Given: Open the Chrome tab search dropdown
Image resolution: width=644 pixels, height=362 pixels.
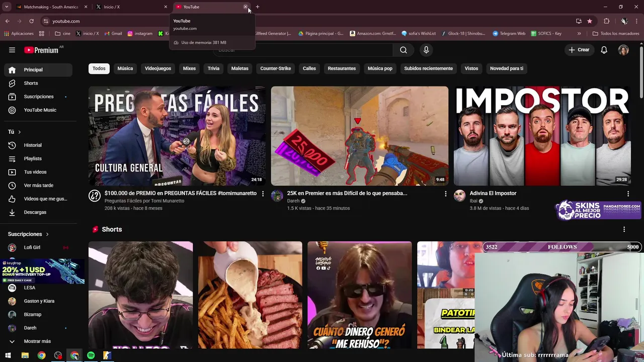Looking at the screenshot, I should (7, 7).
